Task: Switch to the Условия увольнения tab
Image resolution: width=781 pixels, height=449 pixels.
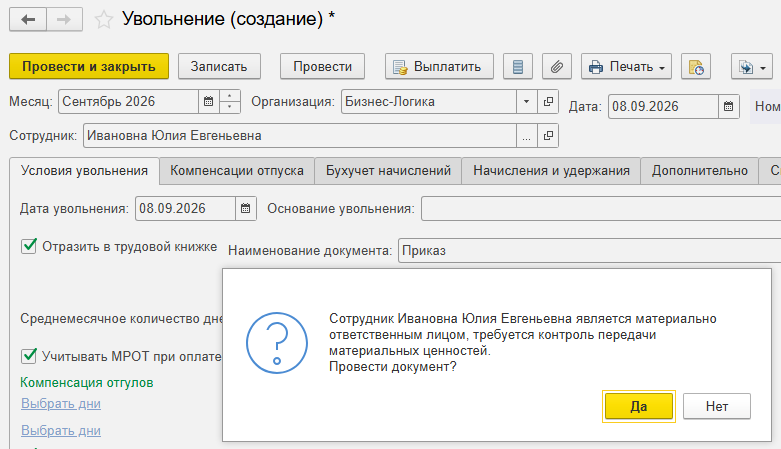Action: coord(84,171)
